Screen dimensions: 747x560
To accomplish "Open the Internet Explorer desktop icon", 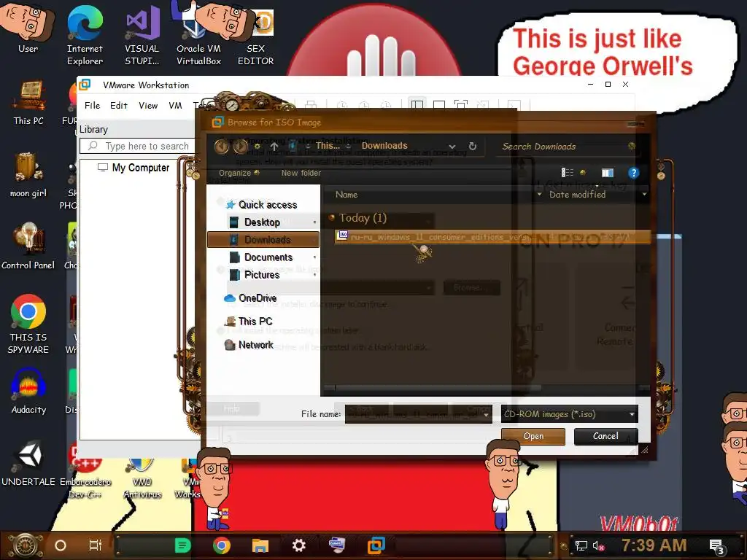I will pos(85,34).
